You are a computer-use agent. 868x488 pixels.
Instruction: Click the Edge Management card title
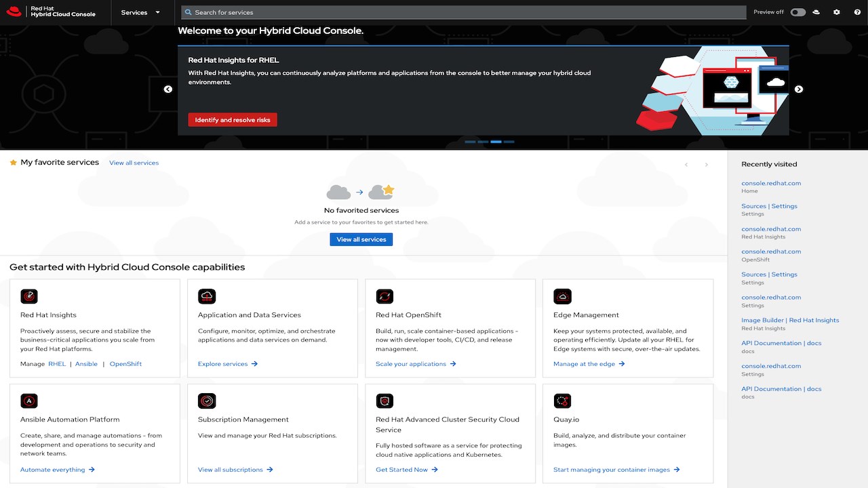pos(586,315)
